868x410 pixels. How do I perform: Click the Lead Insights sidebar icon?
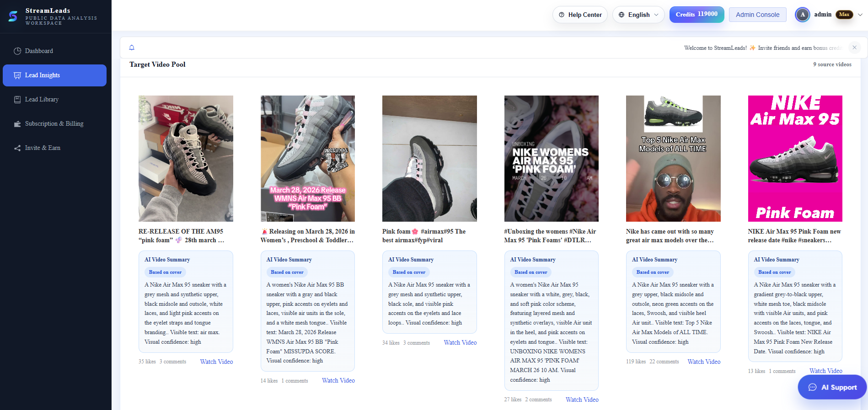coord(17,75)
